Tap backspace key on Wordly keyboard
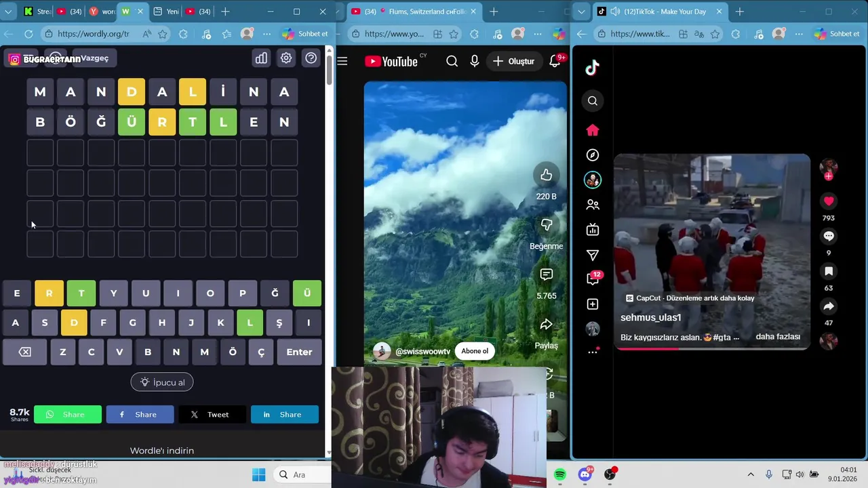Screen dimensions: 868x488 pos(25,352)
